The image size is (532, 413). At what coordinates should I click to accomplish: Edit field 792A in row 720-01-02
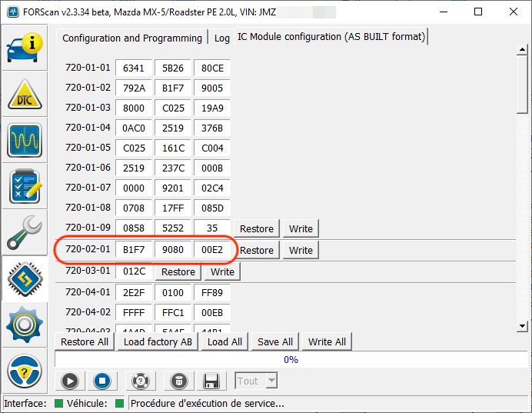(134, 88)
